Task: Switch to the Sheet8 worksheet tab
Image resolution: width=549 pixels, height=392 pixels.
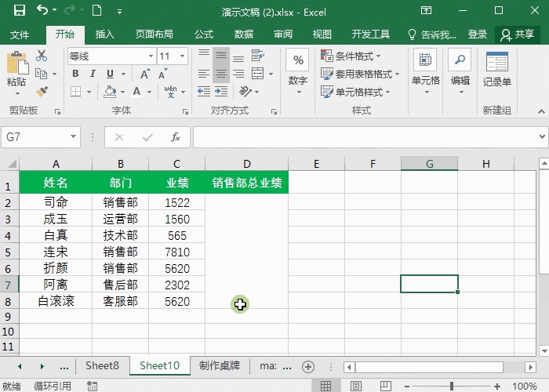Action: (102, 366)
